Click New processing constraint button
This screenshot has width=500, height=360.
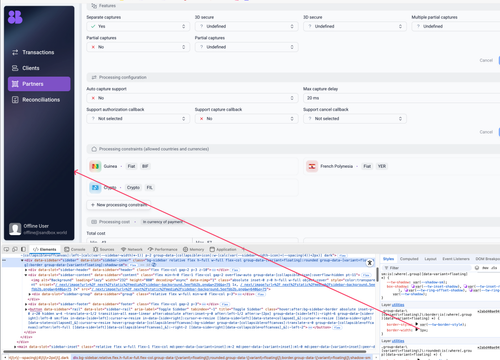click(x=119, y=205)
